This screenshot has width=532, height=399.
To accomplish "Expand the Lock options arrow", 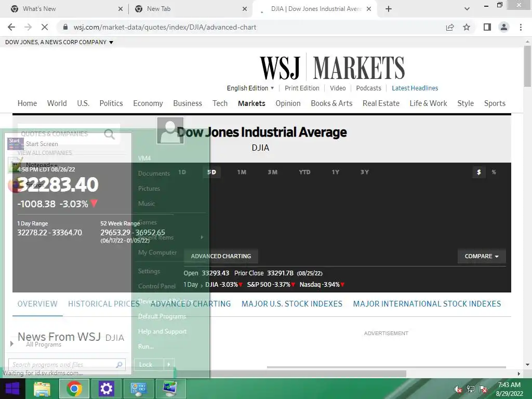I will [169, 365].
